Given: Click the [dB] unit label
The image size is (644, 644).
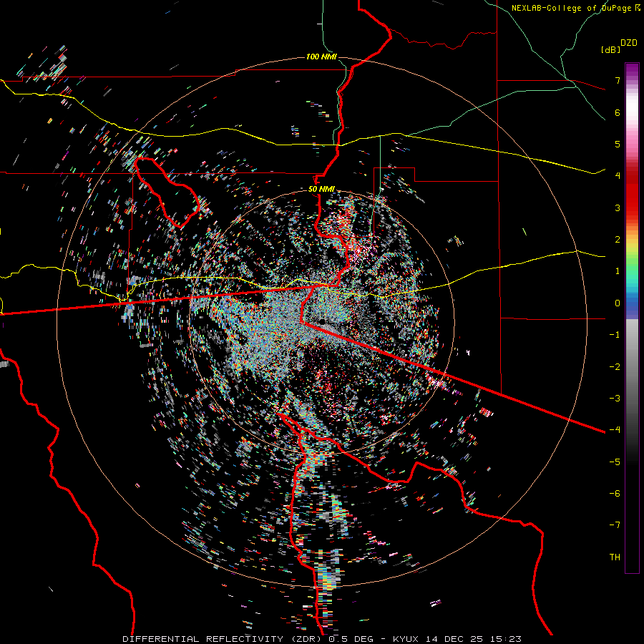Looking at the screenshot, I should pos(610,49).
